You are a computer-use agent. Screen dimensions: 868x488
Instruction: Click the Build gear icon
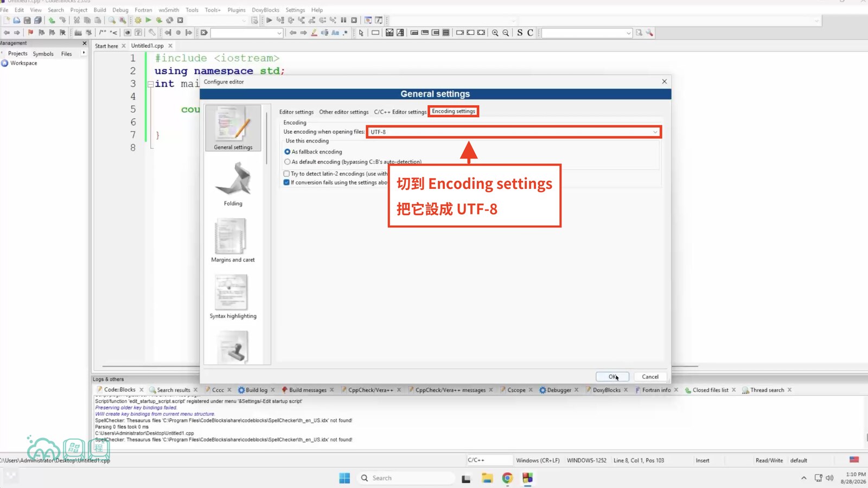(x=138, y=20)
